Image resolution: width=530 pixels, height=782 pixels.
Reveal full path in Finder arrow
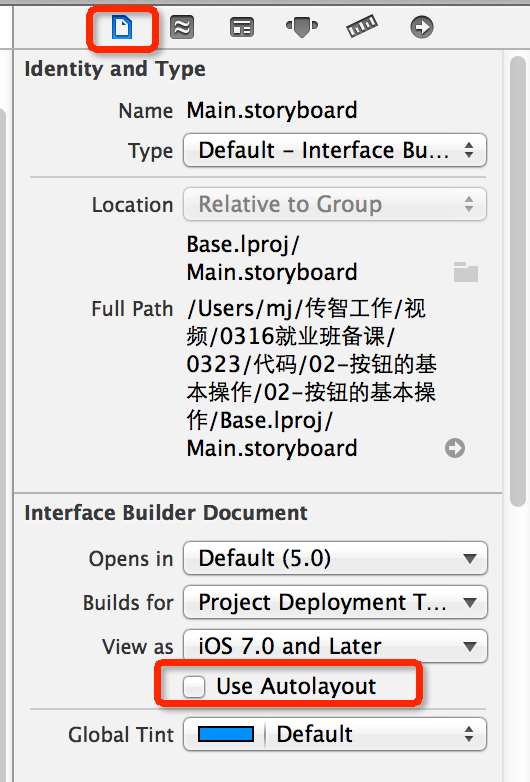455,448
